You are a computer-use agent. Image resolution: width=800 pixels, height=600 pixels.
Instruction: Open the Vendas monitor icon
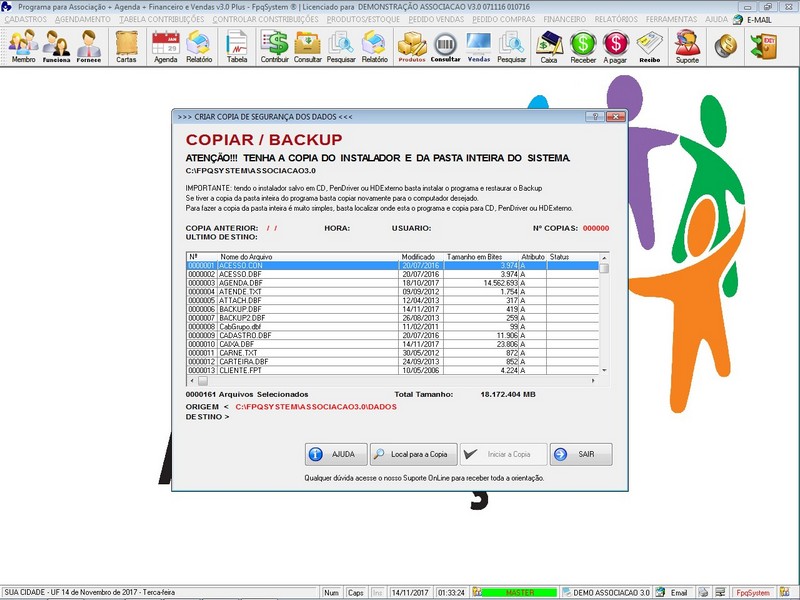coord(479,46)
